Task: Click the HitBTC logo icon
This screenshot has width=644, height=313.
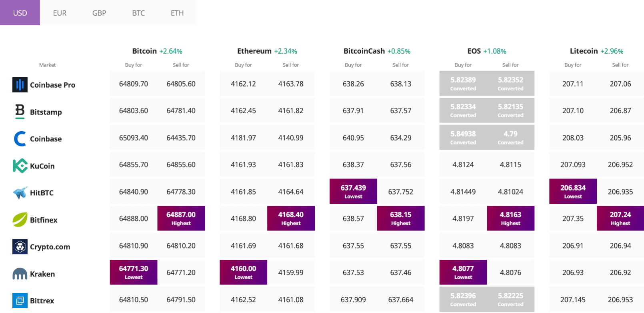Action: click(20, 193)
